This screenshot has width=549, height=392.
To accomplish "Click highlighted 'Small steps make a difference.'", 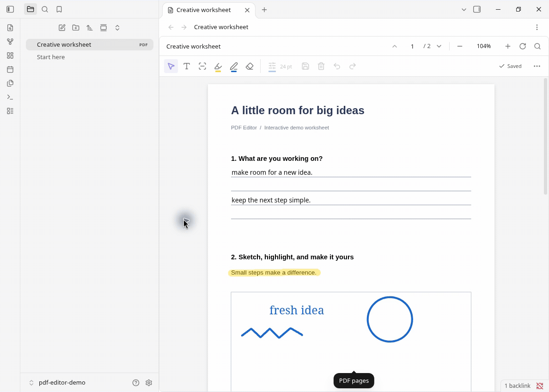I will [x=274, y=273].
